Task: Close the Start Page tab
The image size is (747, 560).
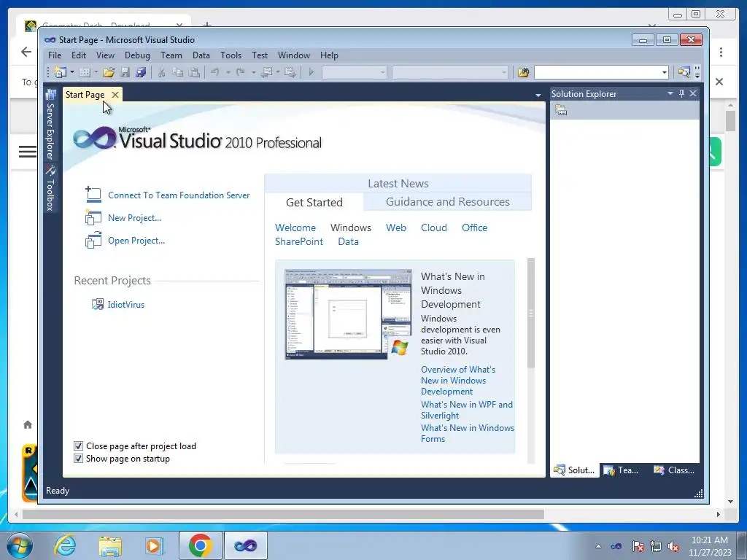Action: (x=115, y=95)
